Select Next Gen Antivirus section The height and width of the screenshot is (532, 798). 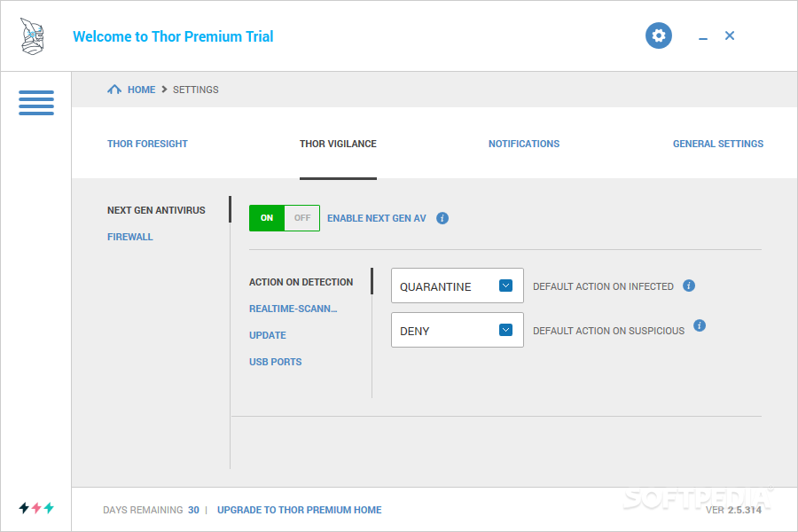point(156,210)
